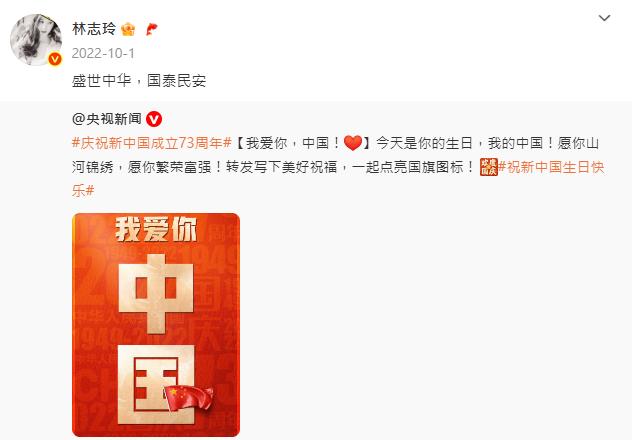Expand the post options chevron menu
This screenshot has height=440, width=632.
[604, 18]
